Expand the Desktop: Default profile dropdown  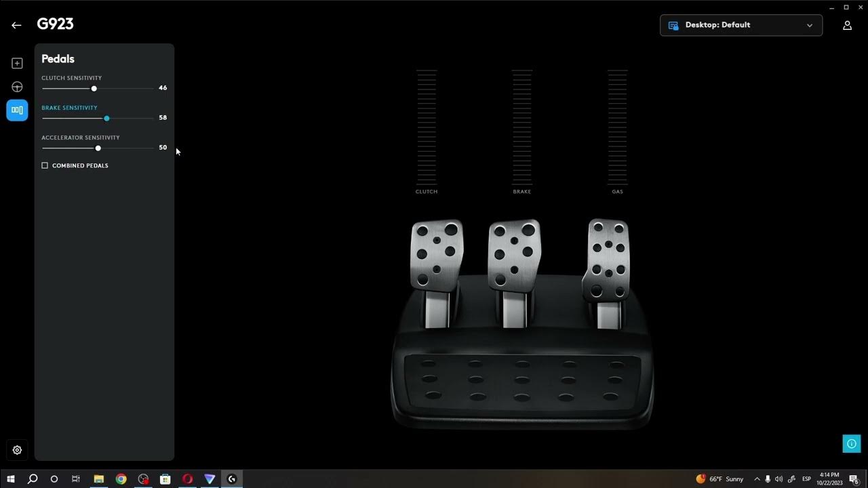741,25
